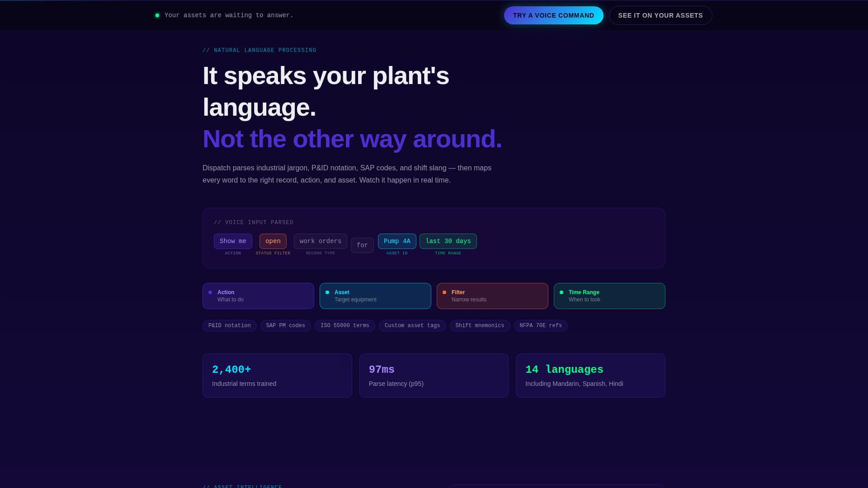Select the Custom asset tags chip
Screen dimensions: 868x488
412,326
